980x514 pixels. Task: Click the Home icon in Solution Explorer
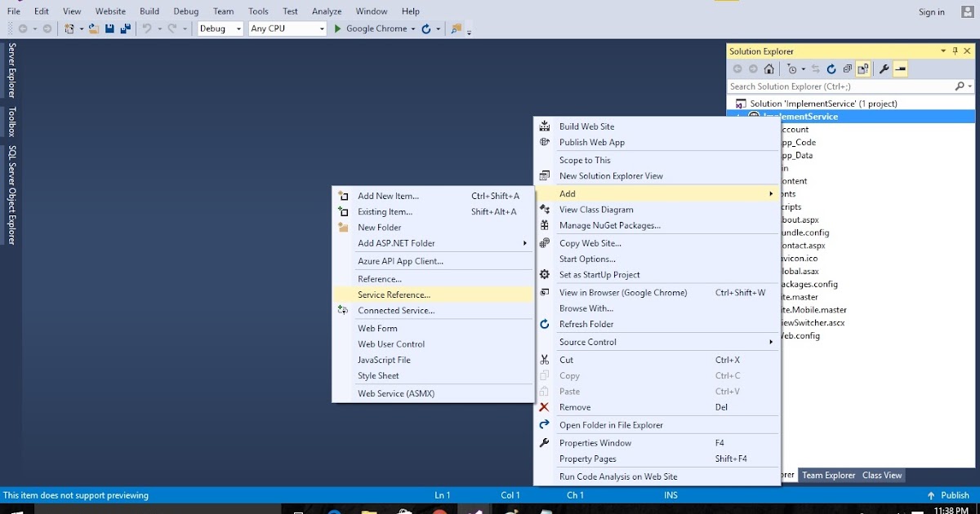(x=768, y=69)
